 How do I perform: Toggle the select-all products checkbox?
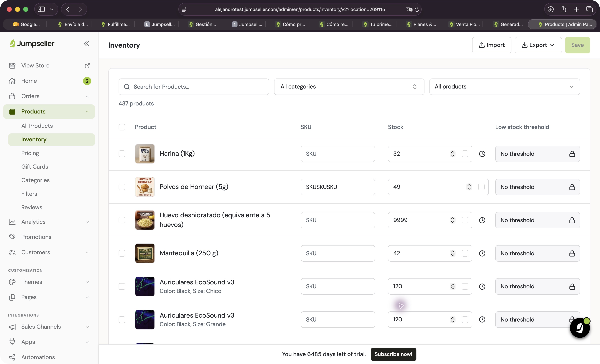pos(122,127)
